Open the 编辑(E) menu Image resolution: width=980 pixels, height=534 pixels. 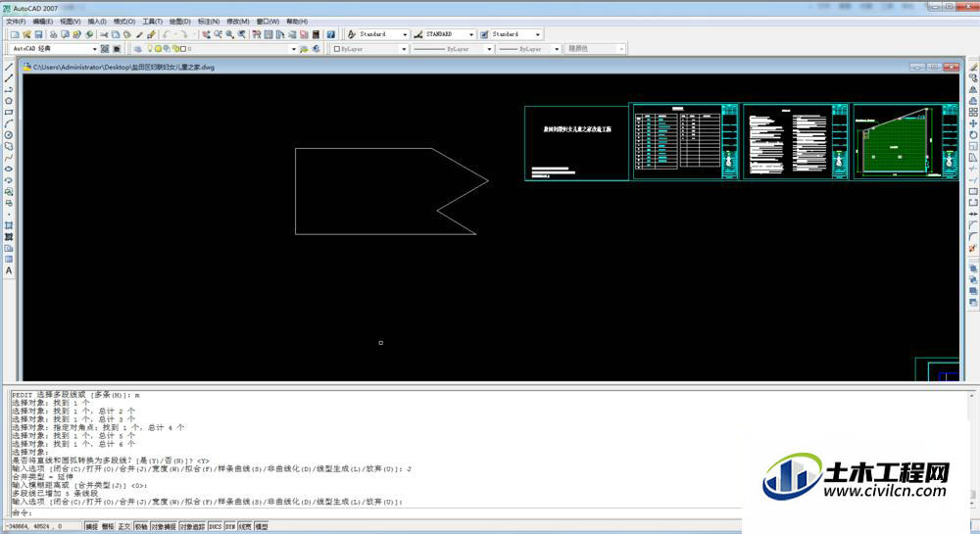pyautogui.click(x=42, y=22)
